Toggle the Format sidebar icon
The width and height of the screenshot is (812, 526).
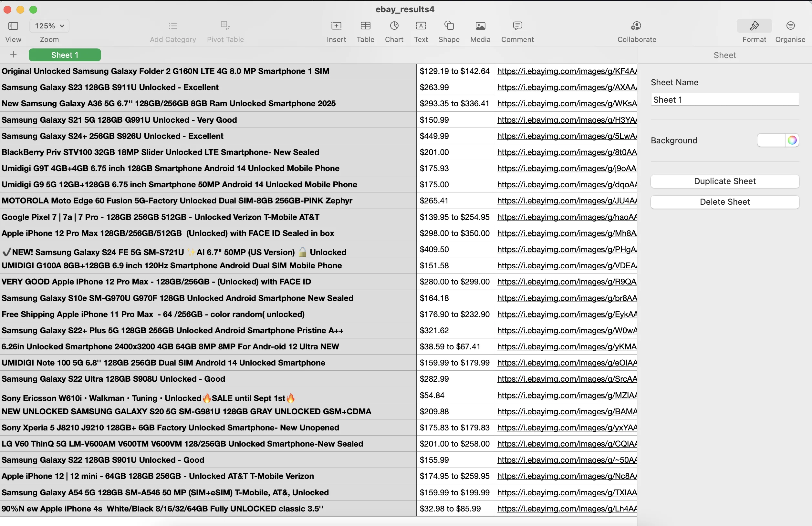(x=754, y=26)
